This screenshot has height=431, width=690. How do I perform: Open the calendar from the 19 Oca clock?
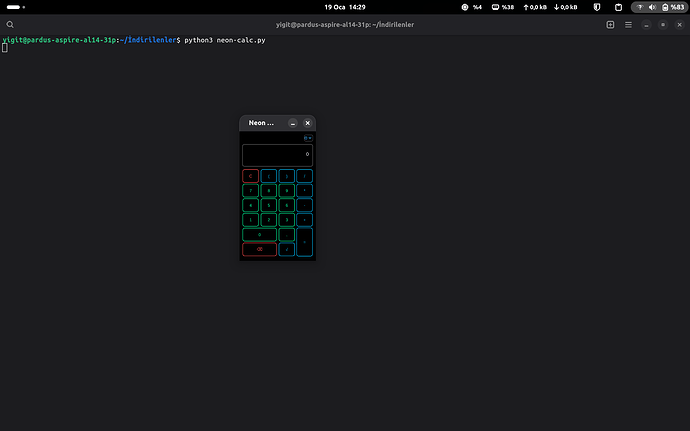click(x=344, y=7)
